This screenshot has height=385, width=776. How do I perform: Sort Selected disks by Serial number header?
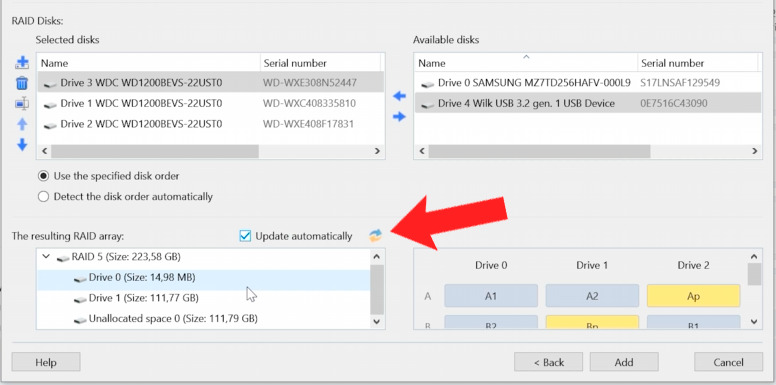tap(320, 63)
